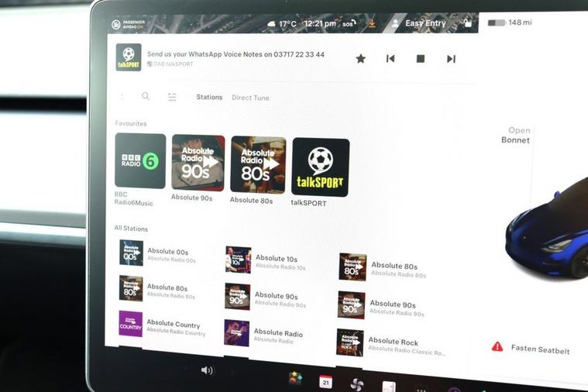Tap the now-playing talkSPORT artwork

click(129, 57)
